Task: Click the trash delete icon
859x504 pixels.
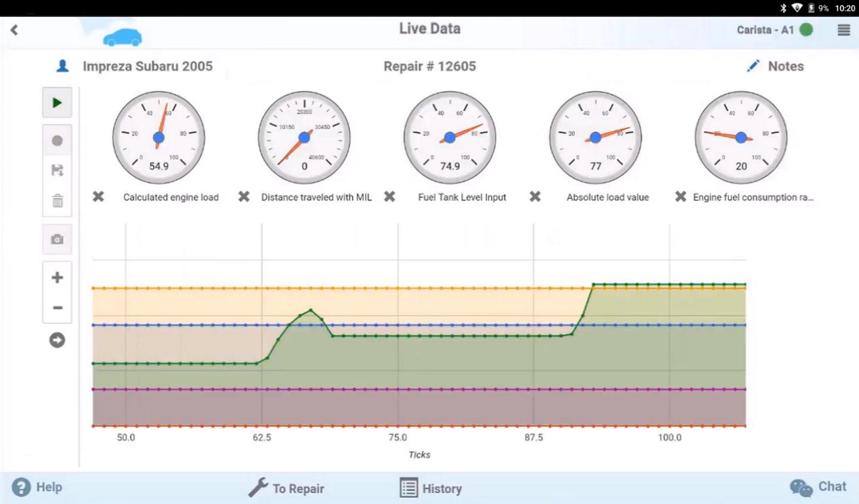Action: pos(57,200)
